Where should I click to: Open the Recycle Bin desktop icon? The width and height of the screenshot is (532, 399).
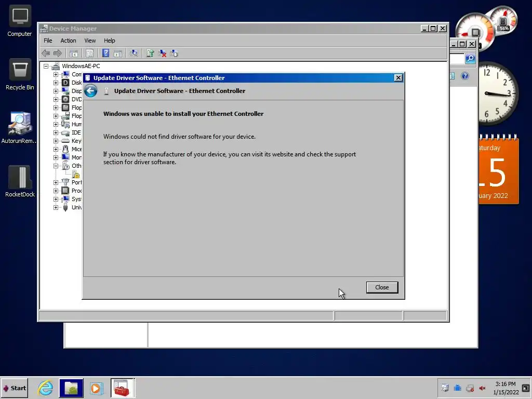pos(20,75)
